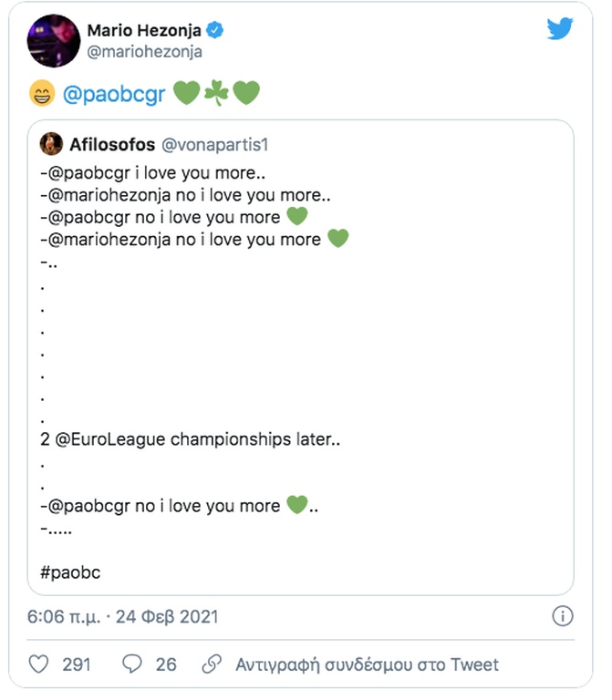Viewport: 612px width, 700px height.
Task: Open the Afilosofos quoted author name
Action: tap(112, 144)
